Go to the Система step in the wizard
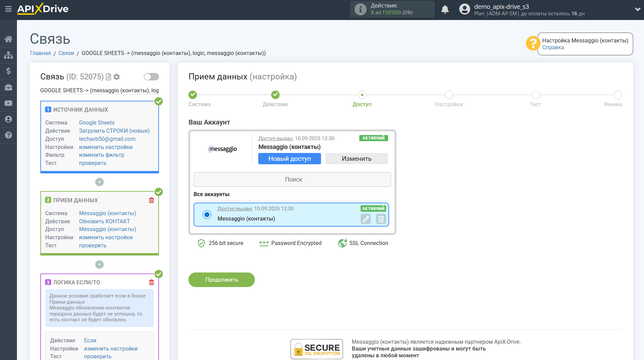Image resolution: width=644 pixels, height=360 pixels. tap(193, 95)
